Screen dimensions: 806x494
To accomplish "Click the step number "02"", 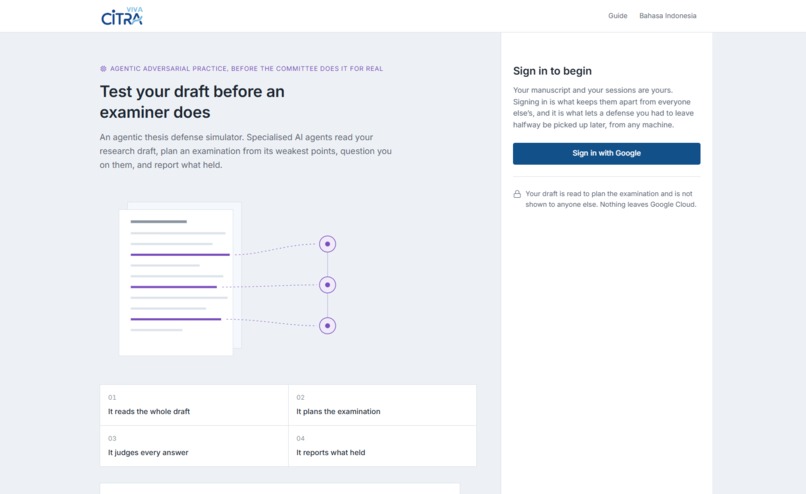I will 300,397.
